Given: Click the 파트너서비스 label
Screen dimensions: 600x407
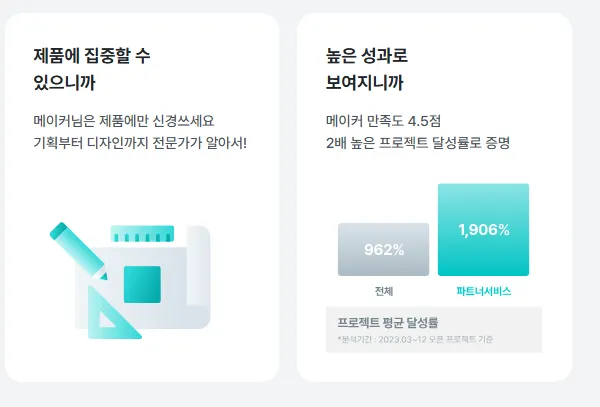Looking at the screenshot, I should [484, 291].
